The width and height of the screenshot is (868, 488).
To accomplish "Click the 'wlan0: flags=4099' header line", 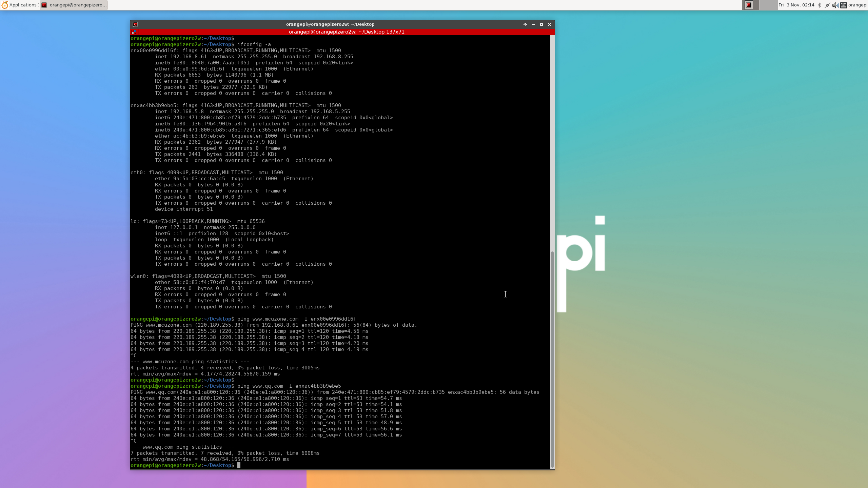I will point(208,276).
